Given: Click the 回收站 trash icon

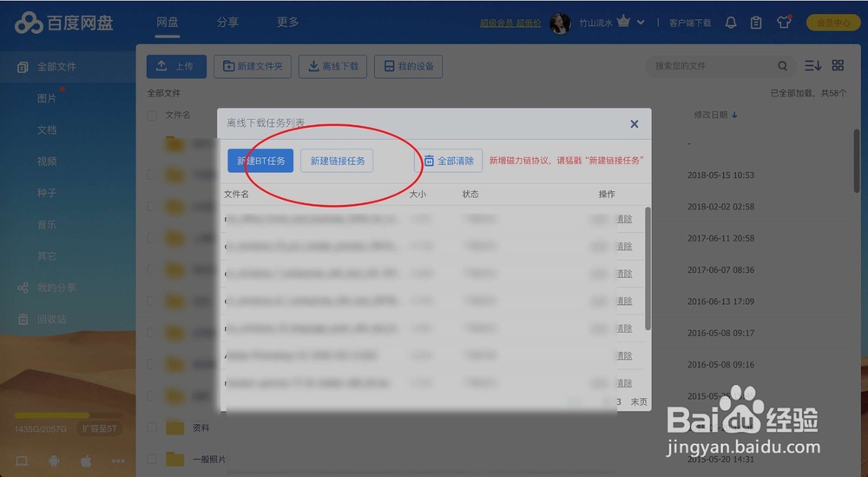Looking at the screenshot, I should coord(23,319).
